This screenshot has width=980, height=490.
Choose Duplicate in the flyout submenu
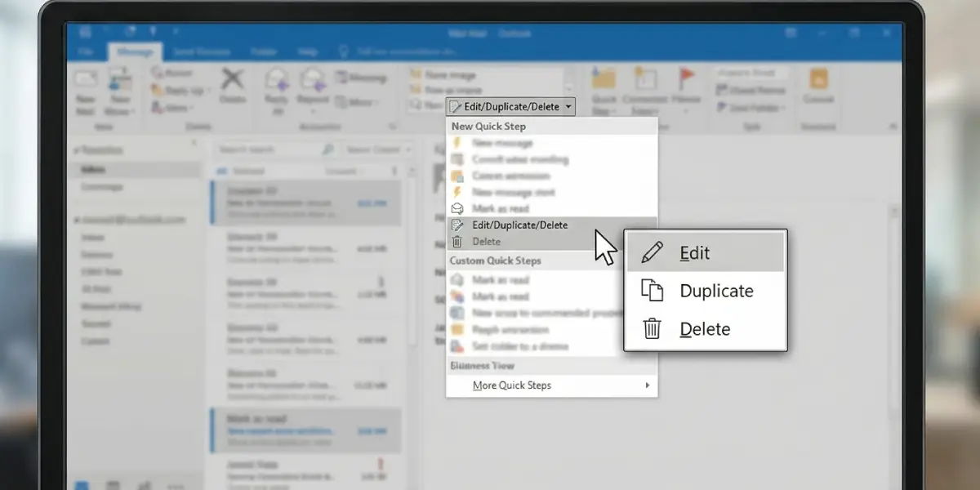(x=706, y=291)
